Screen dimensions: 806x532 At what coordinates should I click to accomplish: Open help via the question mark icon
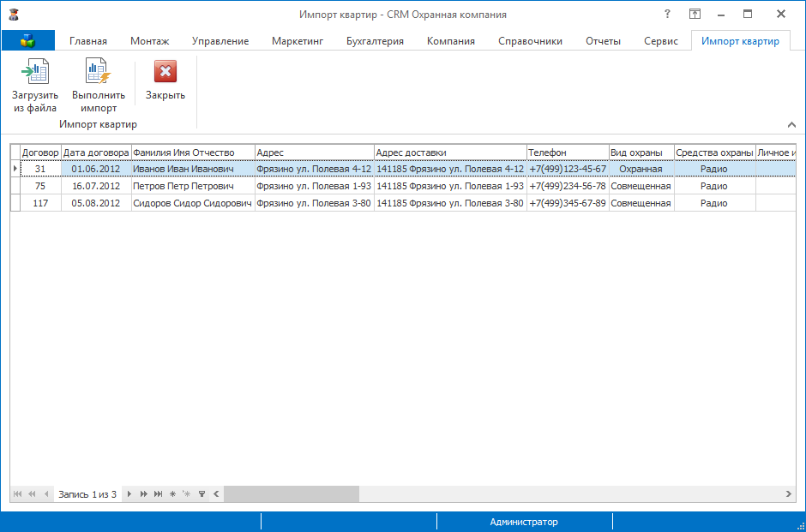(x=667, y=14)
